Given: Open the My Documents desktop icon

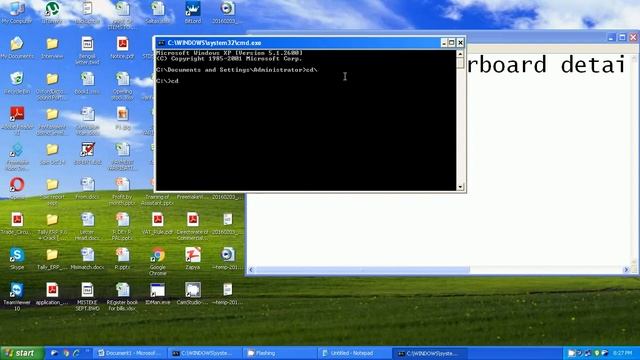Looking at the screenshot, I should (x=17, y=48).
